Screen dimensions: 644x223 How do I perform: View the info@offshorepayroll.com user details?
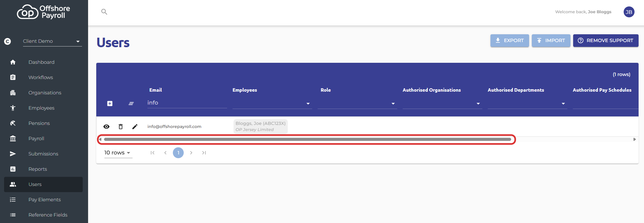[x=106, y=127]
